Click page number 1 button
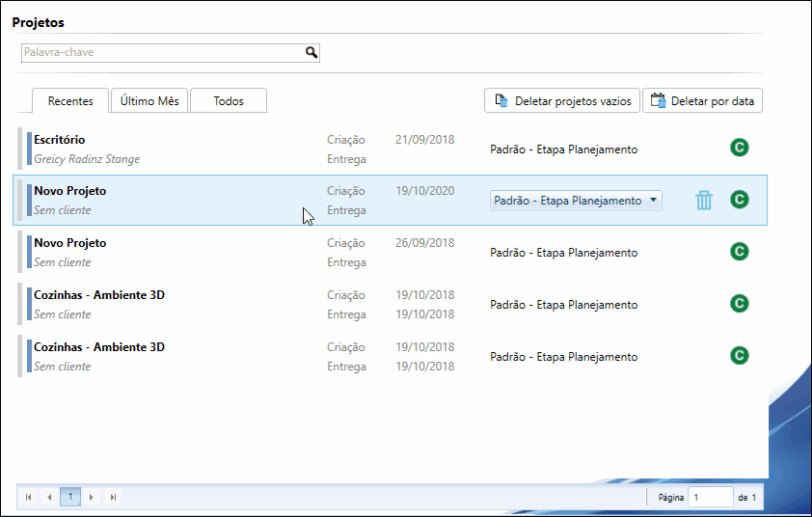The height and width of the screenshot is (517, 812). click(70, 497)
